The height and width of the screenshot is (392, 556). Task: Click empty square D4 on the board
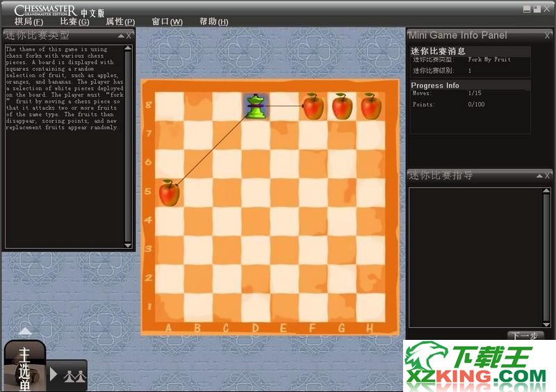click(x=256, y=221)
